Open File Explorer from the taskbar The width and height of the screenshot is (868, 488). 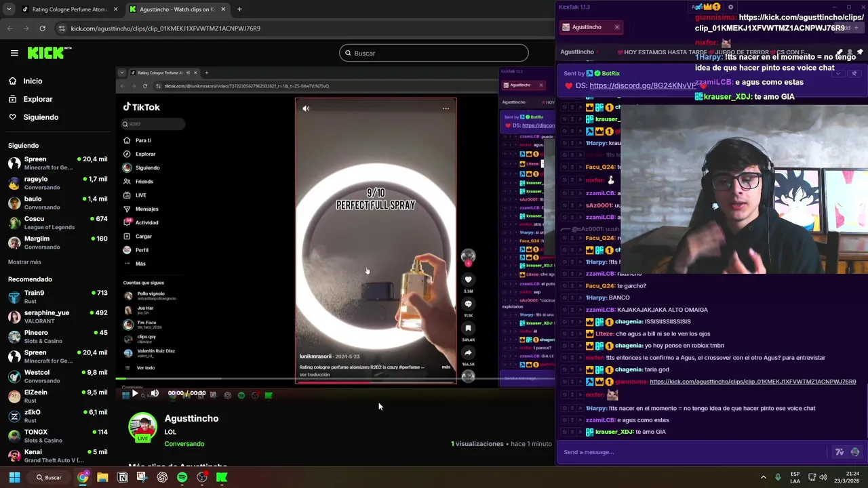pos(102,477)
